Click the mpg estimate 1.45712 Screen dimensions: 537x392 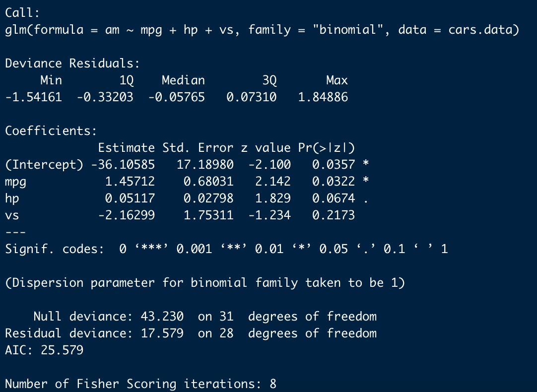coord(130,182)
